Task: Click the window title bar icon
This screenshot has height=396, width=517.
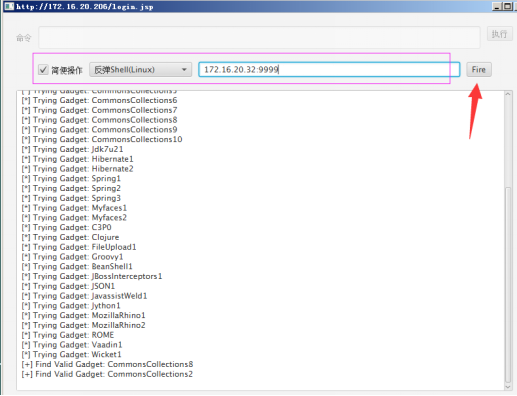Action: [x=9, y=6]
